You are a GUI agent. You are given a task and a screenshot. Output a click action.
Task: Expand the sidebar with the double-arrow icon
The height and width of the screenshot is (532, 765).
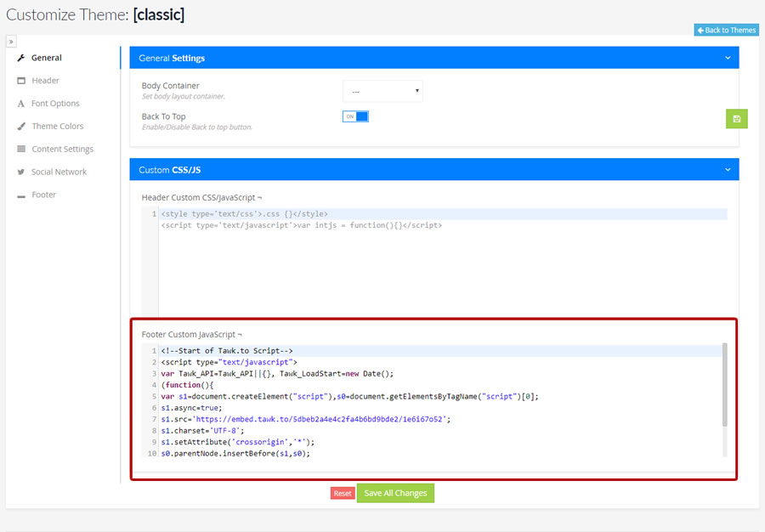tap(11, 42)
